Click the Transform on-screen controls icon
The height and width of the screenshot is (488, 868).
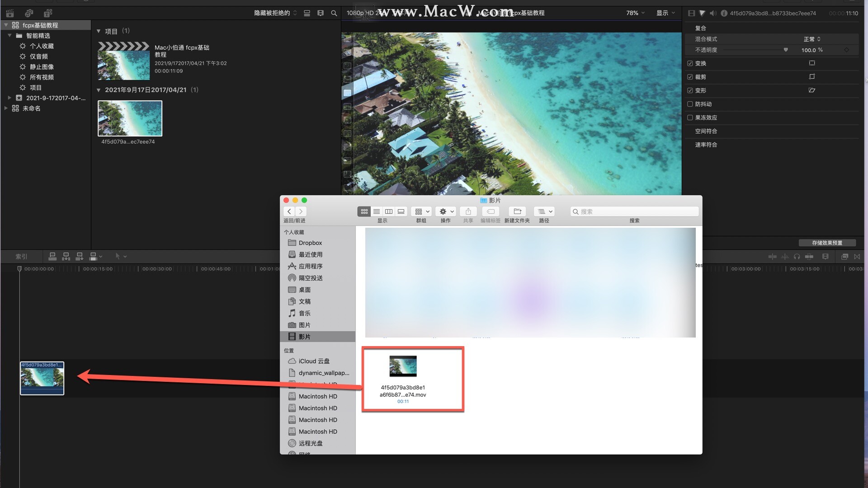coord(812,63)
